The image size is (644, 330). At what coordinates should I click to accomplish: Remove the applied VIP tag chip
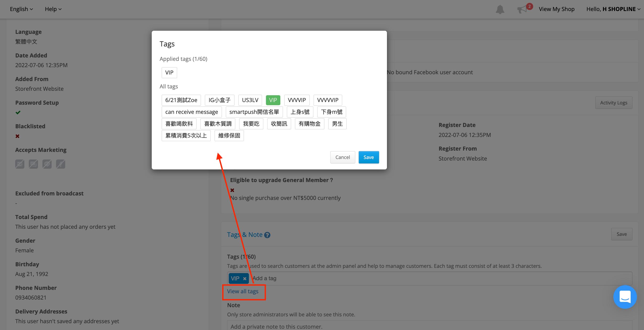(169, 72)
